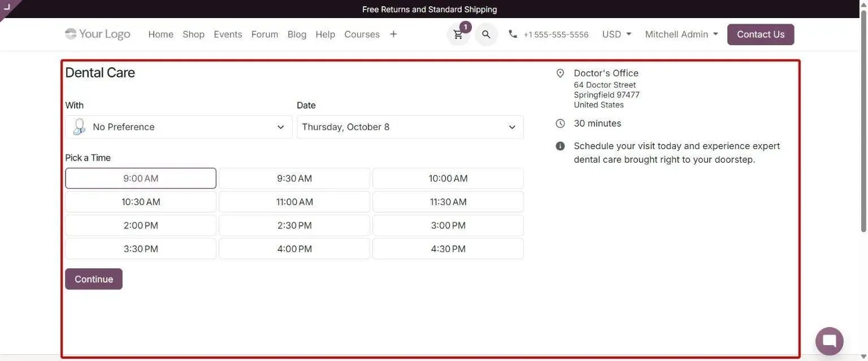This screenshot has width=868, height=361.
Task: Click the Your Logo image
Action: tap(98, 34)
